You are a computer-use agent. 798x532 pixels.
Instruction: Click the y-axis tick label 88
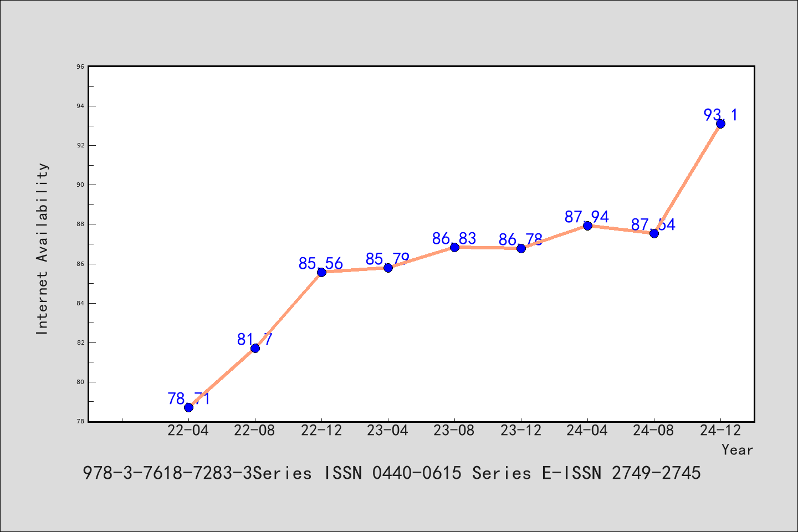pyautogui.click(x=80, y=224)
